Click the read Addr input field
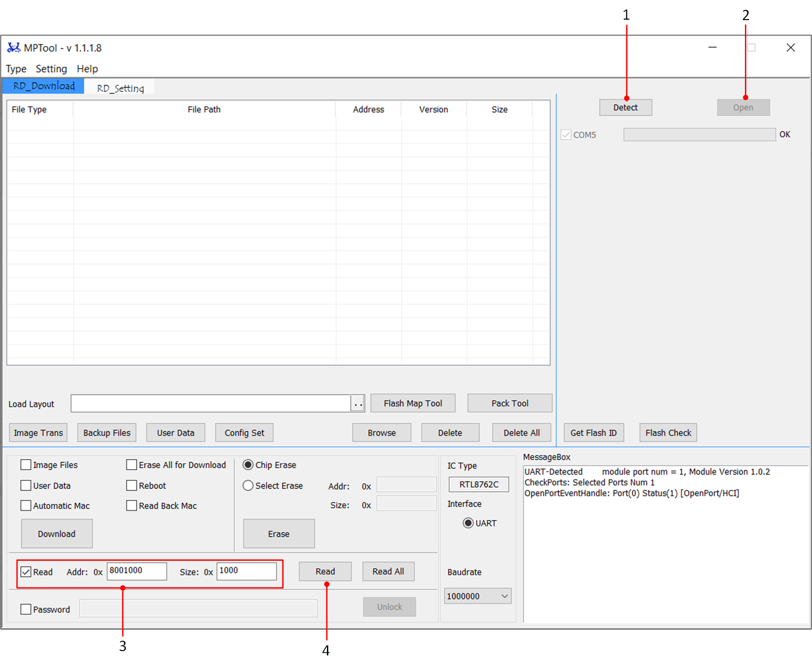This screenshot has width=812, height=668. coord(137,571)
